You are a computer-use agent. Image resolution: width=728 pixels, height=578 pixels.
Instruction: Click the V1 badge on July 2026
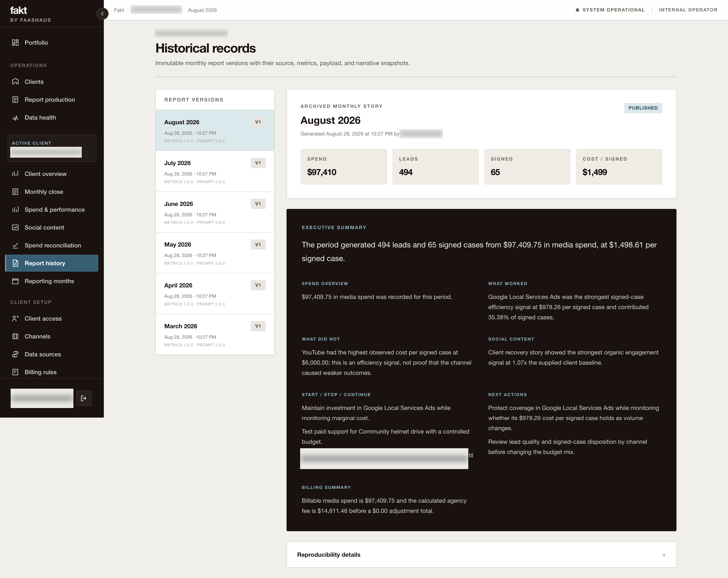pyautogui.click(x=258, y=163)
